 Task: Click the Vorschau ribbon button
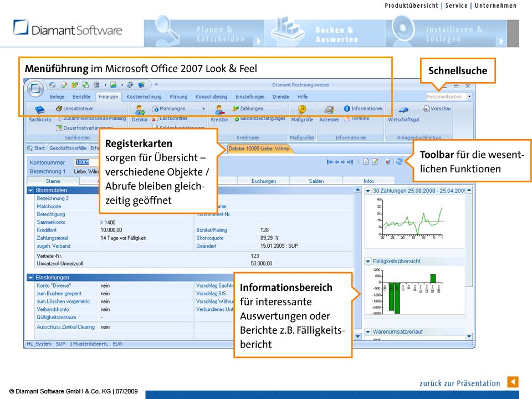pyautogui.click(x=437, y=109)
